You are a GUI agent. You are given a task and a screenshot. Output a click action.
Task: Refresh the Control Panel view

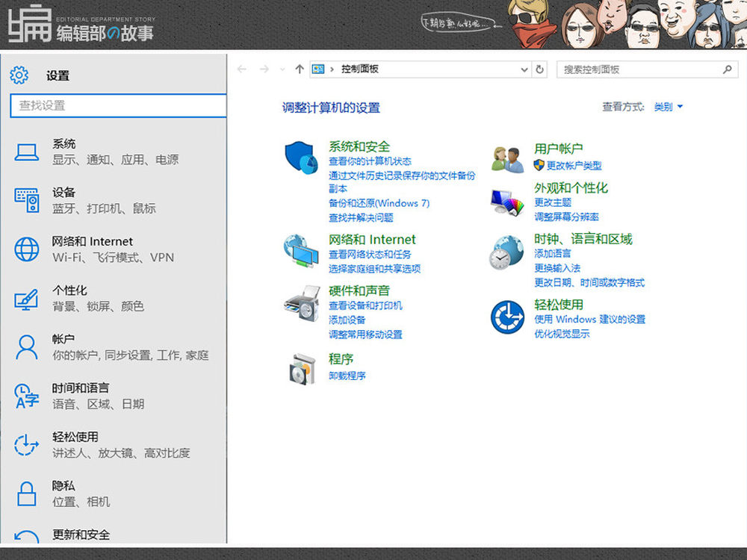540,69
